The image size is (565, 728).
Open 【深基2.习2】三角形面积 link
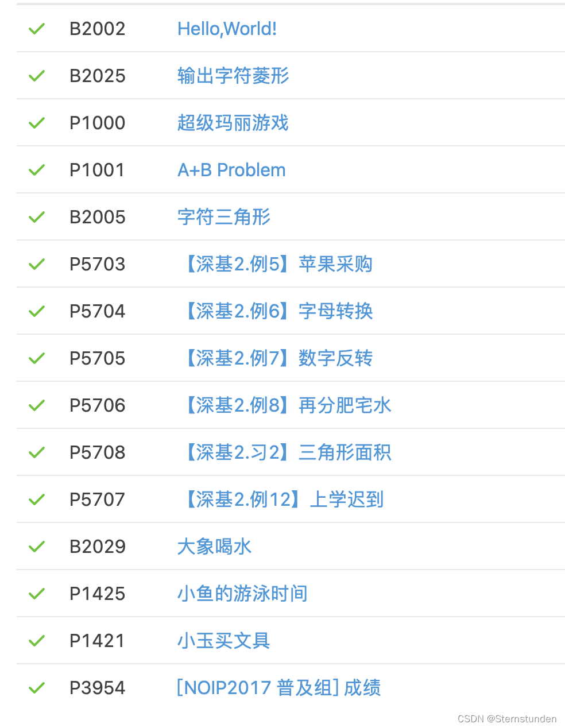click(x=285, y=452)
